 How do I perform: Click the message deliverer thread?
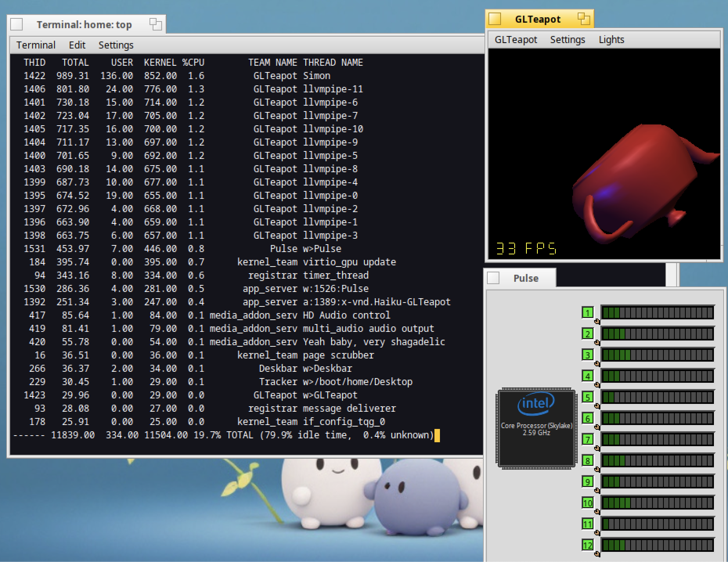(x=350, y=409)
